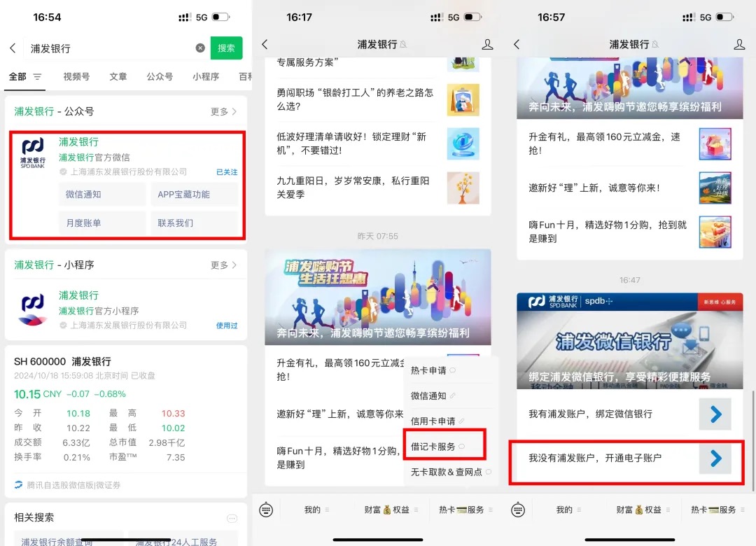Select 无卡取款&查网点 menu entry
The height and width of the screenshot is (546, 756).
point(450,472)
